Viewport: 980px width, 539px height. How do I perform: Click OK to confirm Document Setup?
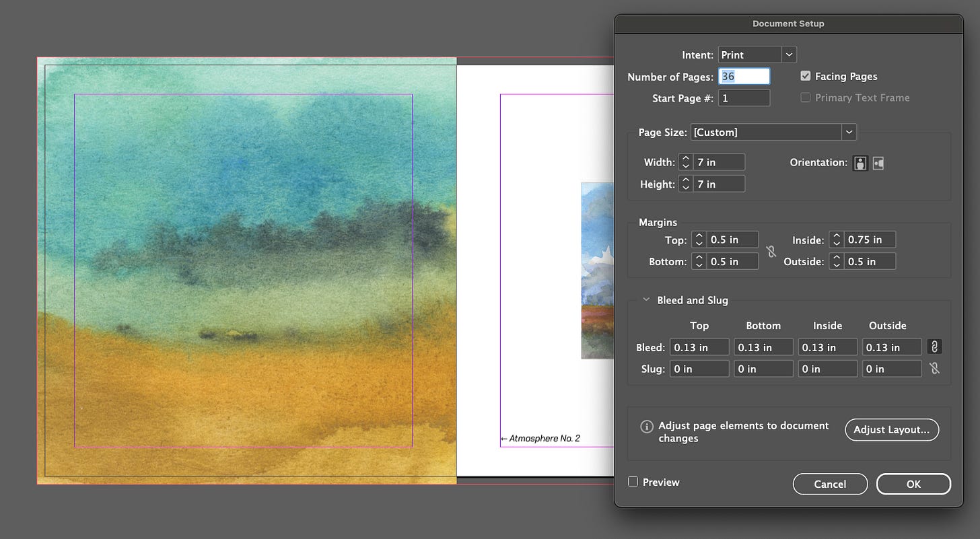913,484
